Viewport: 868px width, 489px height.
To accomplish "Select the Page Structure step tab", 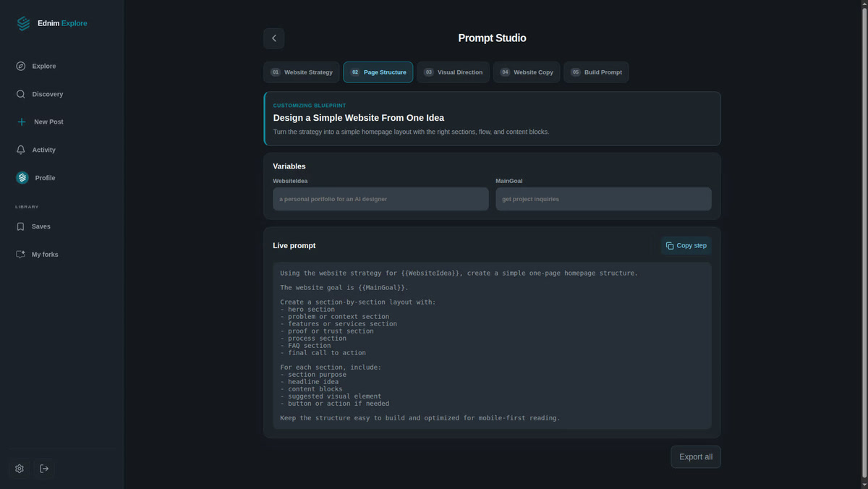I will (x=378, y=72).
